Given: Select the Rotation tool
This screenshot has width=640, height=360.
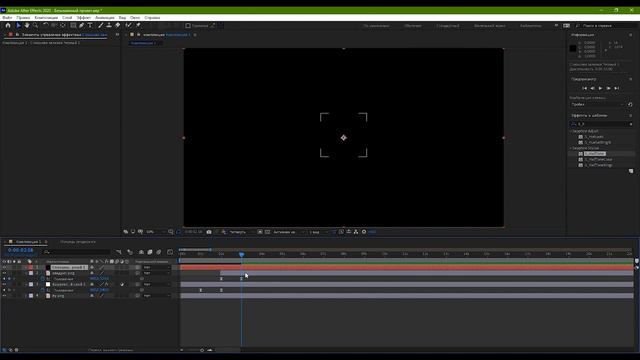Looking at the screenshot, I should tap(46, 25).
